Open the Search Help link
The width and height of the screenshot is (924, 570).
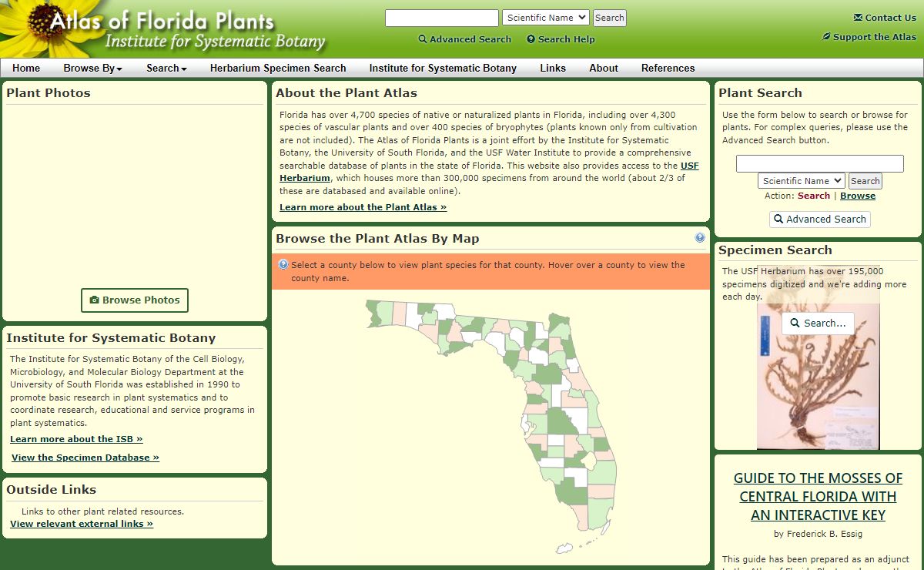pyautogui.click(x=561, y=39)
